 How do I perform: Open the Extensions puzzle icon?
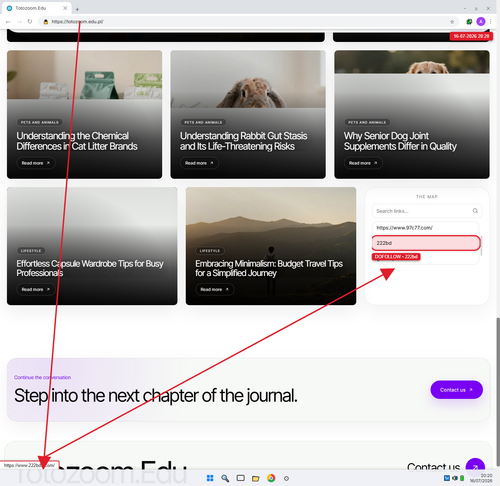click(x=469, y=22)
